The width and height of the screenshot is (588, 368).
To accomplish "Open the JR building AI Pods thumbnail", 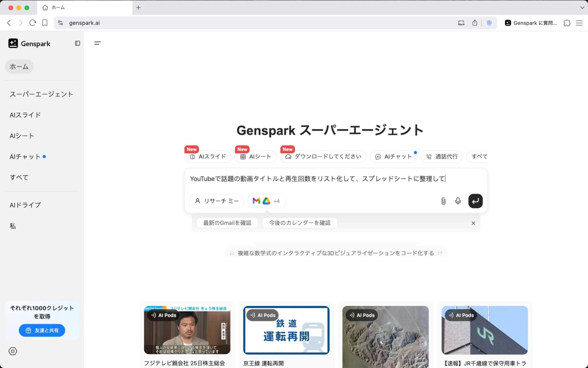I will pos(485,330).
